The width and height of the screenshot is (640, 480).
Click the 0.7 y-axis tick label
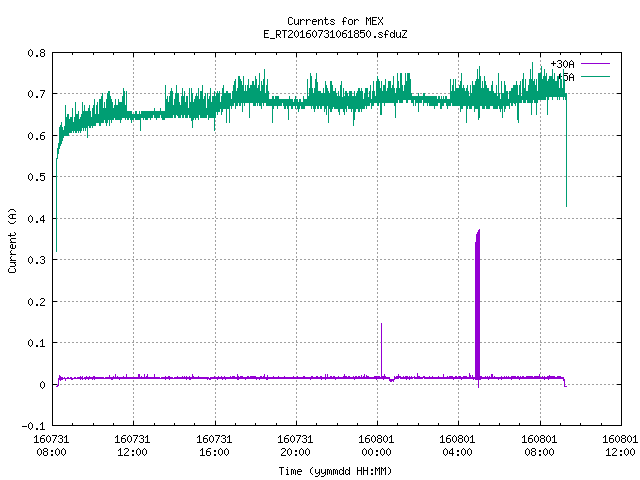click(x=37, y=94)
